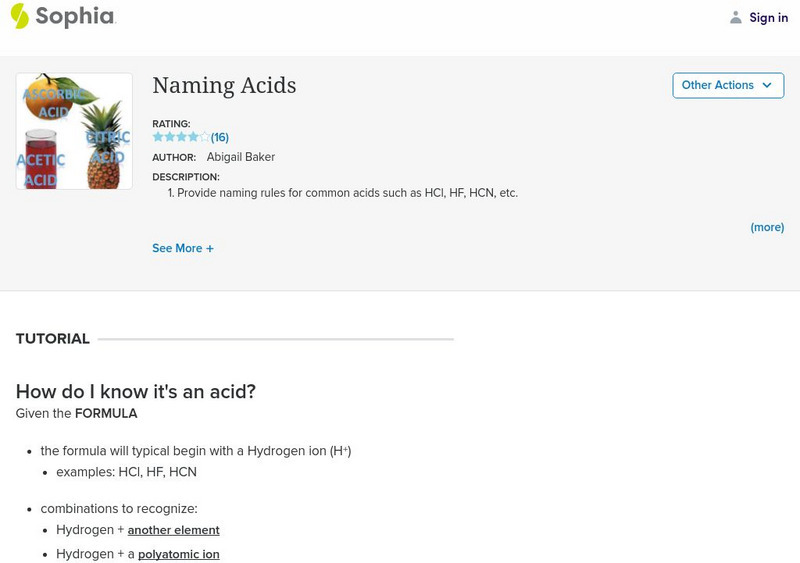Expand the See More section
The image size is (800, 563).
point(177,249)
